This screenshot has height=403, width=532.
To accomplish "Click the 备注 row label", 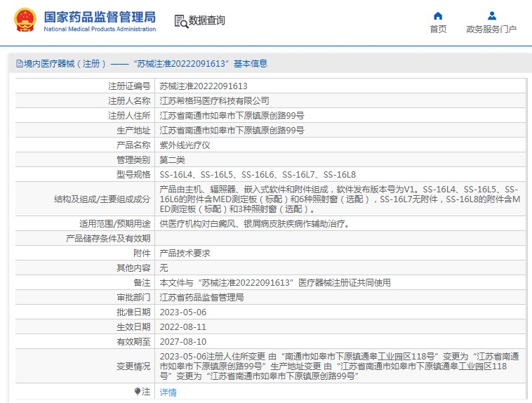I will click(142, 283).
